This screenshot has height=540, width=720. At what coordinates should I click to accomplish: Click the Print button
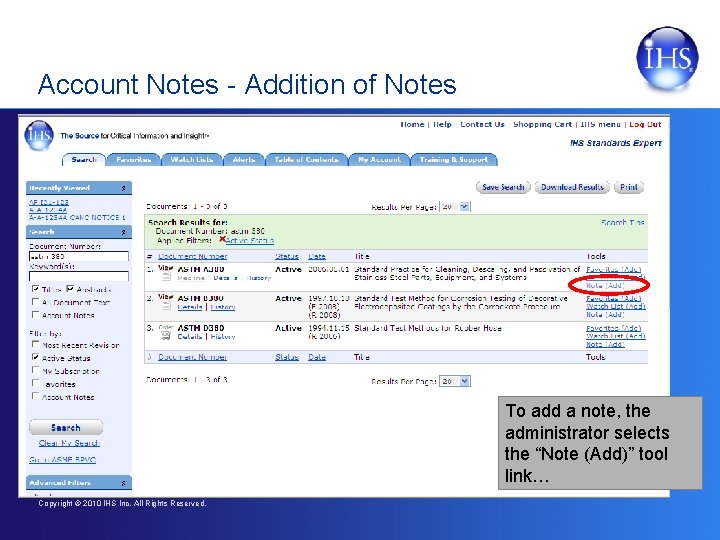click(629, 187)
